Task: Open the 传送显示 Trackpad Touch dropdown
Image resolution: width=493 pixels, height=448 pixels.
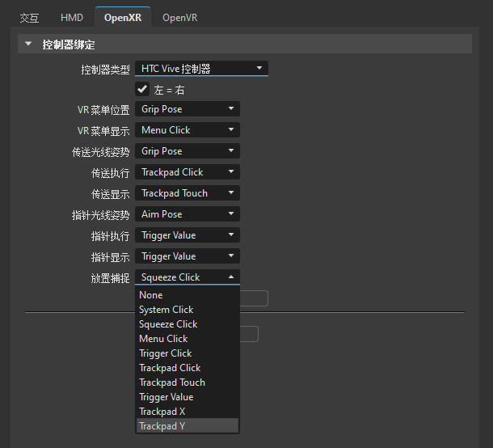Action: 188,193
